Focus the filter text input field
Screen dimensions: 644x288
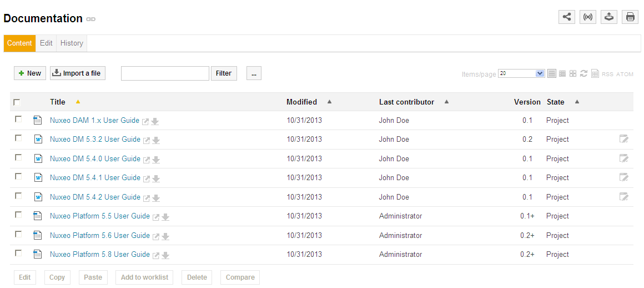[x=165, y=73]
